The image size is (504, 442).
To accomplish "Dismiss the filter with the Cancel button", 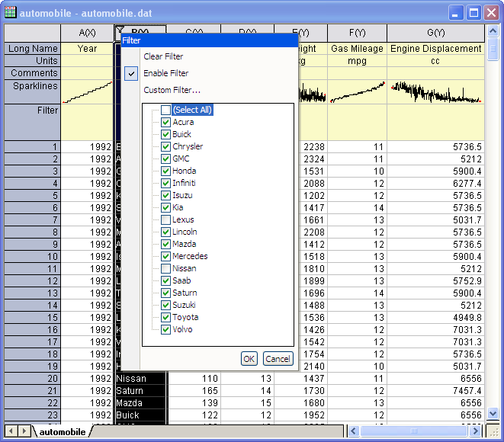I will click(x=278, y=359).
